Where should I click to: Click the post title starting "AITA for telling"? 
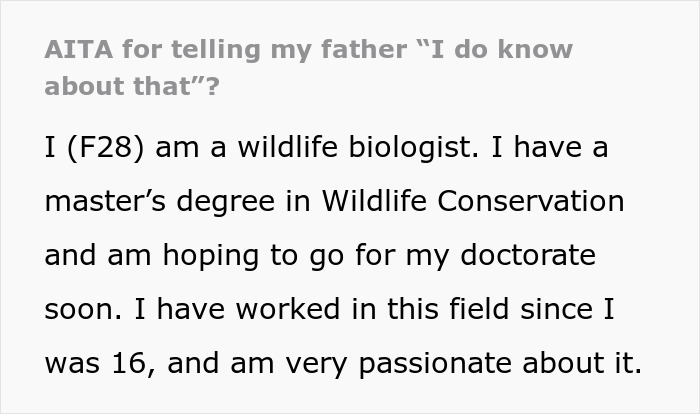pos(200,49)
